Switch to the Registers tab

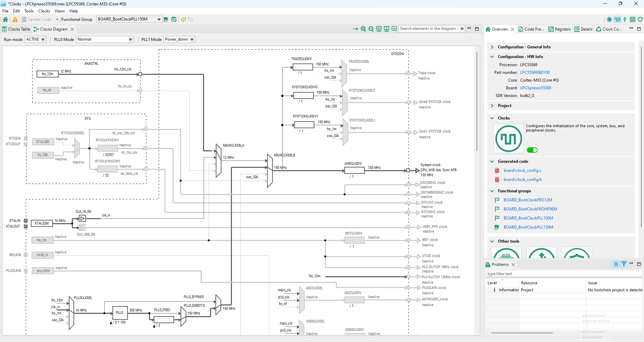[559, 29]
